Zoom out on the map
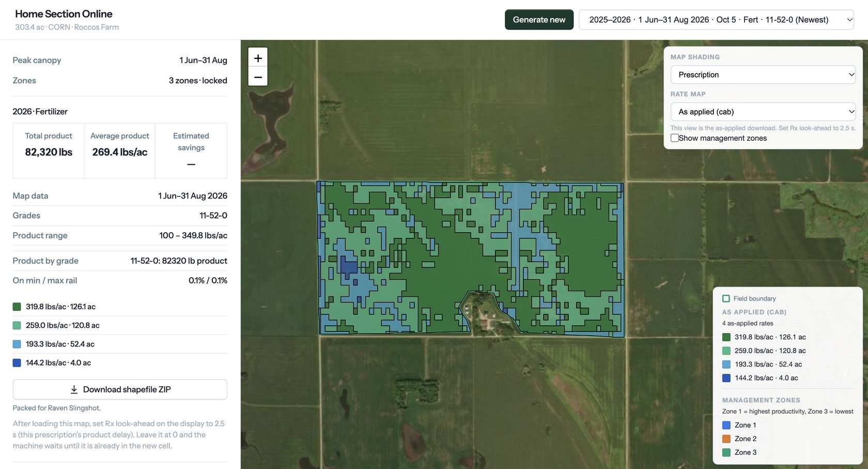The width and height of the screenshot is (868, 469). point(258,77)
